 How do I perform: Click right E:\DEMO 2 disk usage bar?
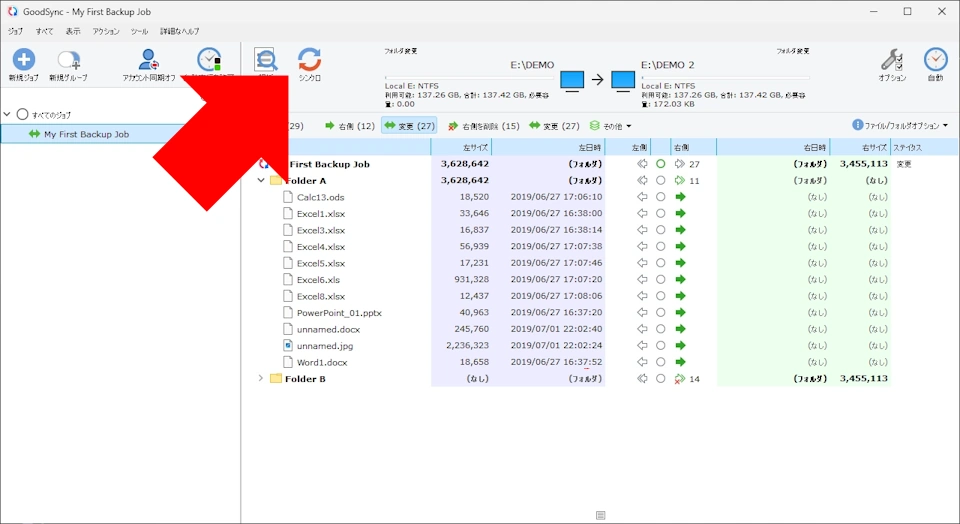[x=726, y=78]
